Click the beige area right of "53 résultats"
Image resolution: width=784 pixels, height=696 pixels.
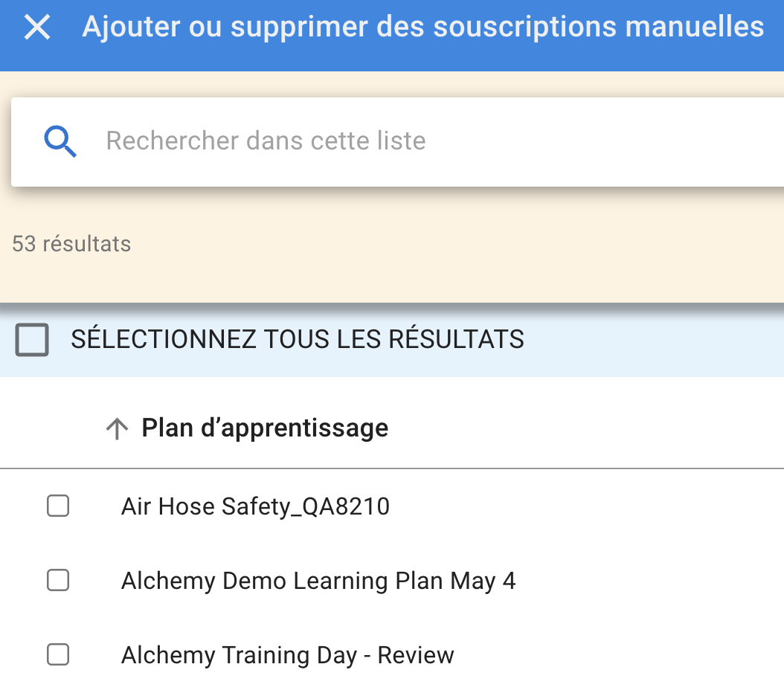coord(446,244)
